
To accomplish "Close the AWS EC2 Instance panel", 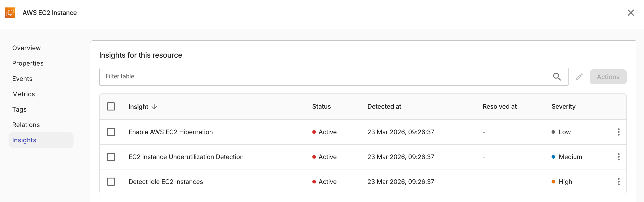I will [631, 12].
